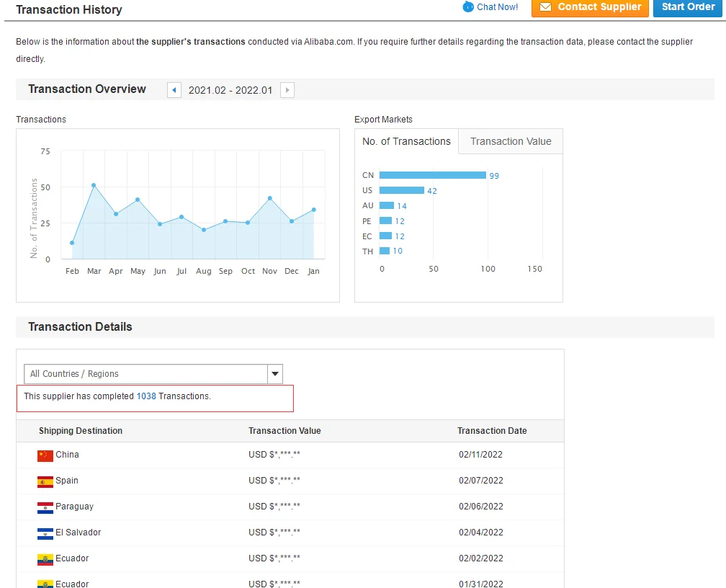Go to previous date range arrow
726x588 pixels.
174,90
